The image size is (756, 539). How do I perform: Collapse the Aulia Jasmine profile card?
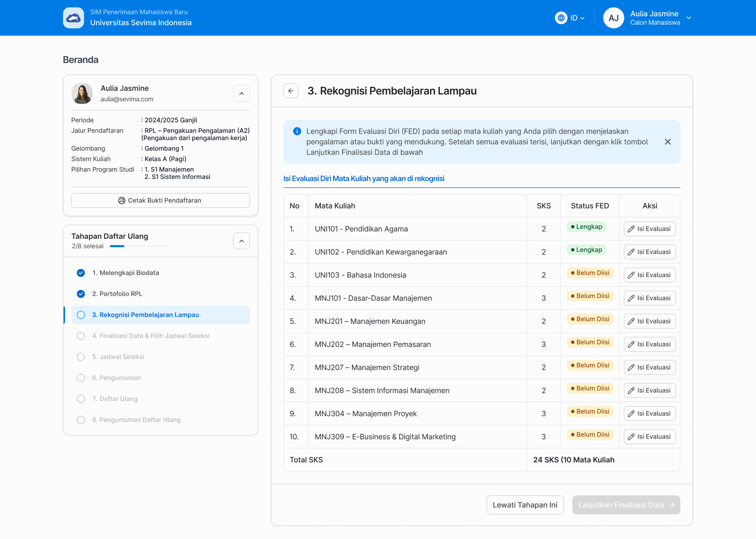pyautogui.click(x=241, y=94)
